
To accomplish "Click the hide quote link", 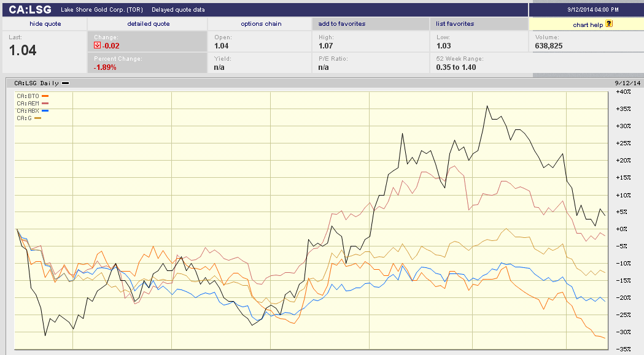I will pos(45,24).
